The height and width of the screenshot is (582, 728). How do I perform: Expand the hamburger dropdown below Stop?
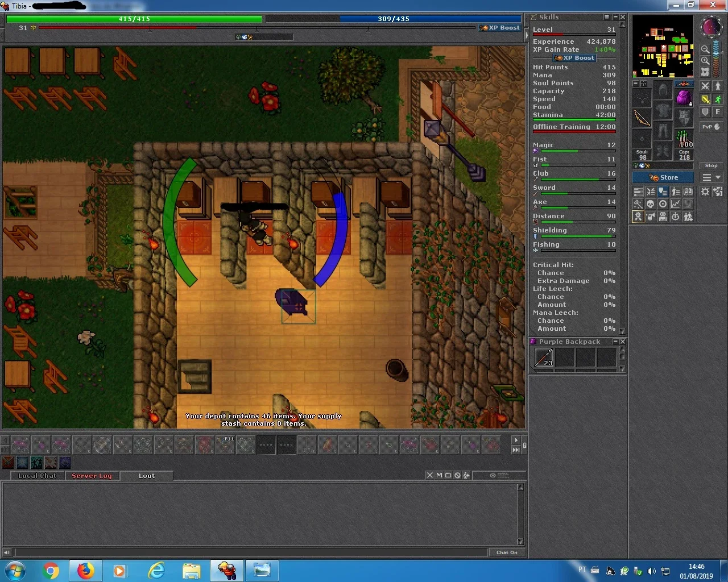(712, 177)
